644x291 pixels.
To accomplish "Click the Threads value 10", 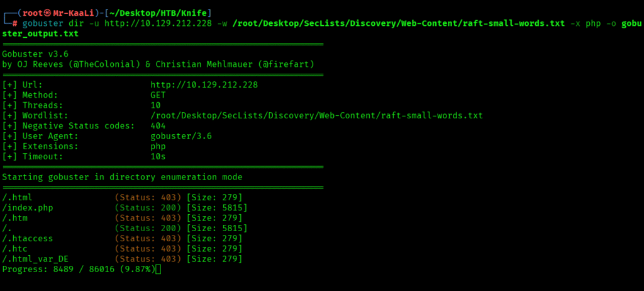I will (155, 105).
